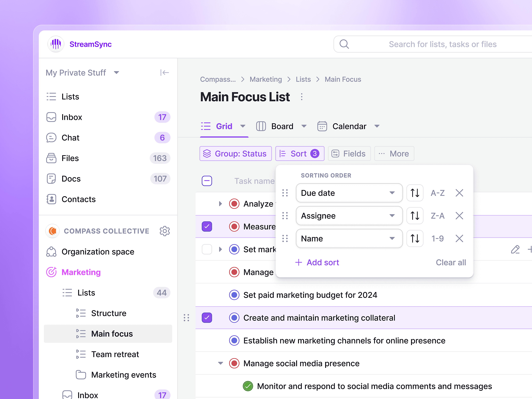
Task: Toggle sort direction for the Due date row
Action: [415, 193]
